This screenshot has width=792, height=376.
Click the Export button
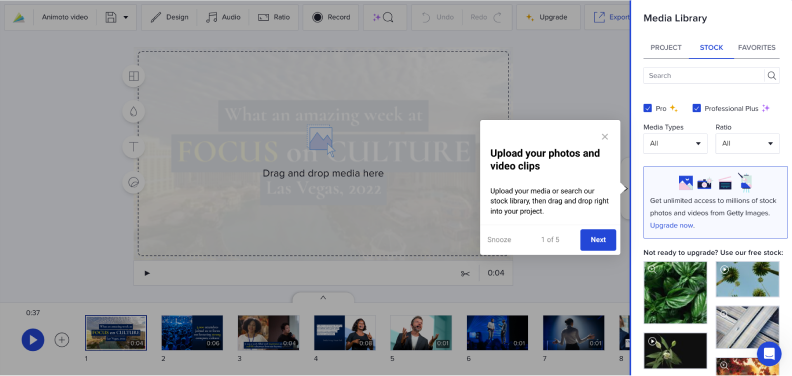click(x=611, y=17)
